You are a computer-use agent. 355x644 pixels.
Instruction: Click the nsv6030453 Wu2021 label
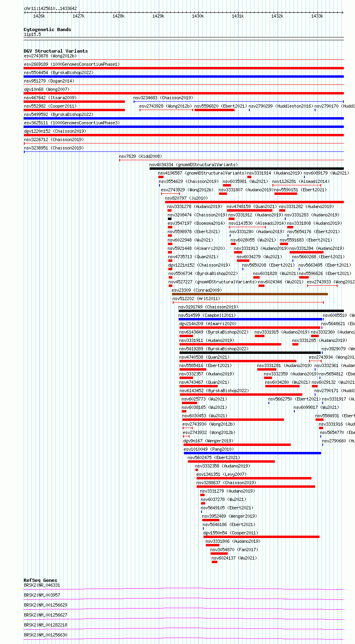click(205, 416)
